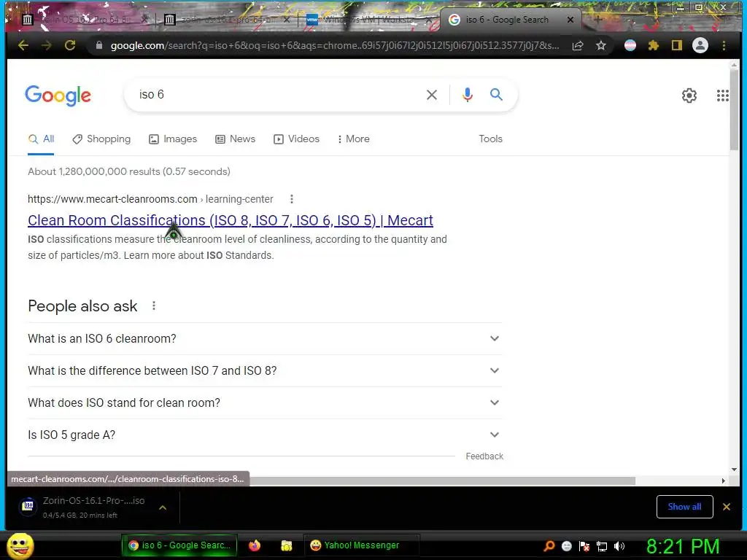The height and width of the screenshot is (560, 747).
Task: Open the file folder taskbar icon
Action: (286, 545)
